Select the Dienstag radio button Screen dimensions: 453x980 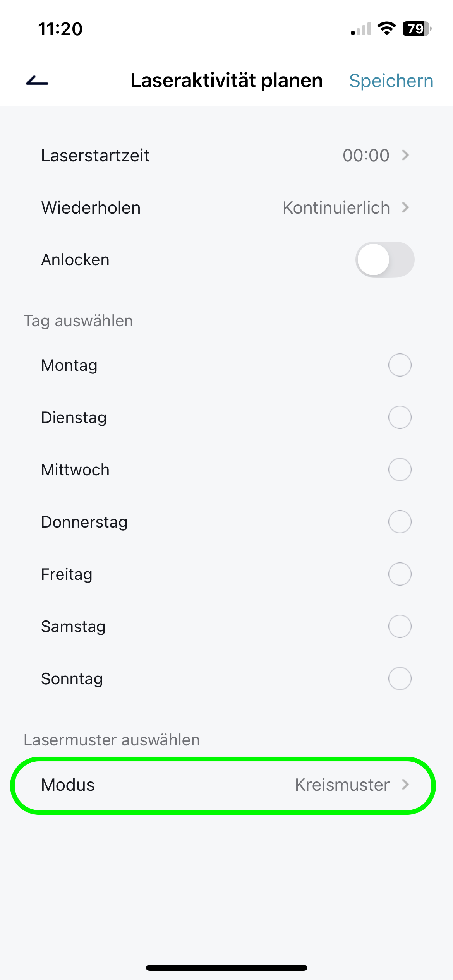[400, 417]
